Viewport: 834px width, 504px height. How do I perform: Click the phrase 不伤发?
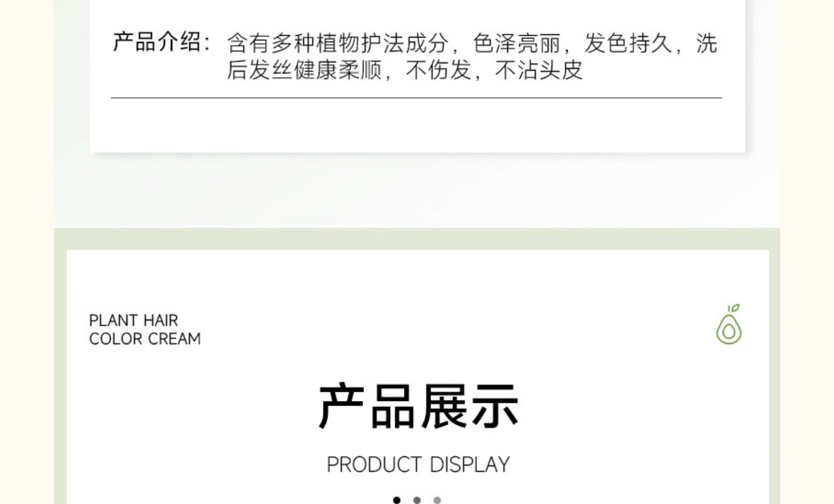coord(439,70)
